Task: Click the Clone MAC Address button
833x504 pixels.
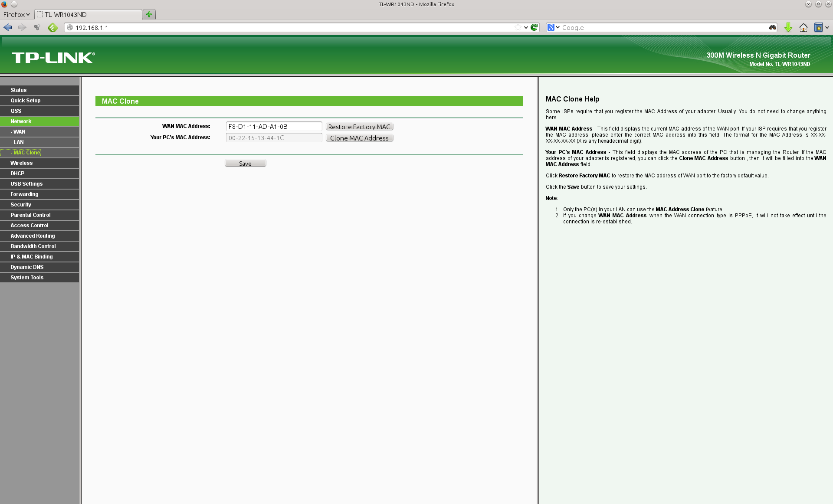Action: tap(359, 138)
